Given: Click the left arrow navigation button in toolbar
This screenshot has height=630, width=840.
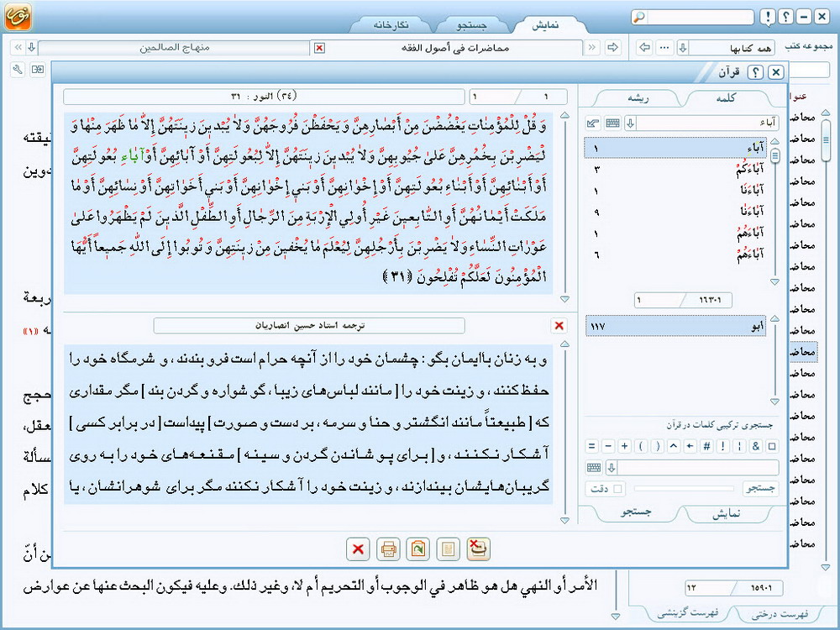Looking at the screenshot, I should click(645, 48).
